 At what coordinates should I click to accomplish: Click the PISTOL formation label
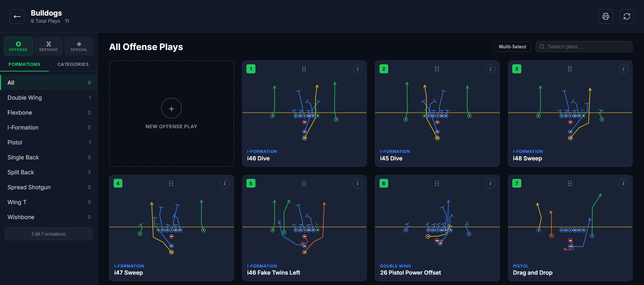pyautogui.click(x=521, y=266)
